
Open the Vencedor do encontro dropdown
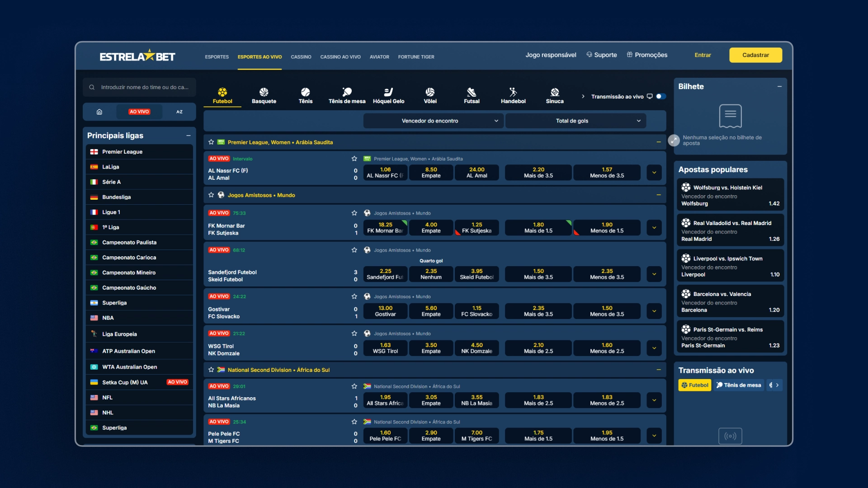pos(433,121)
